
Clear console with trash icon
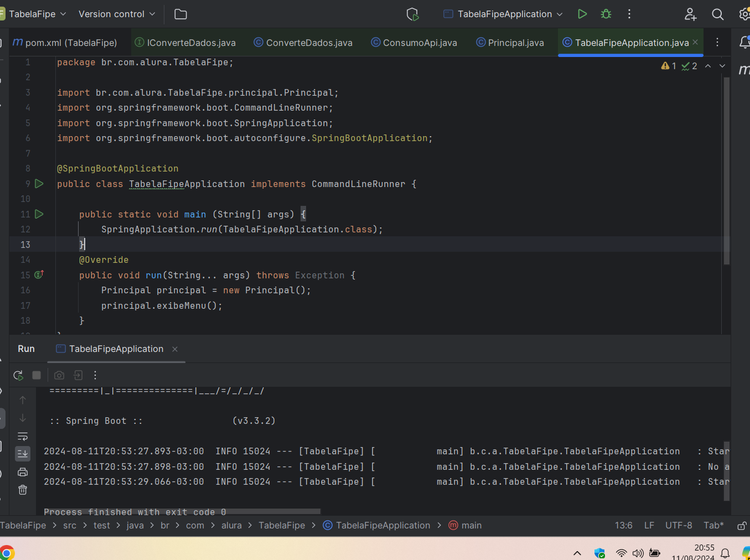[x=23, y=490]
